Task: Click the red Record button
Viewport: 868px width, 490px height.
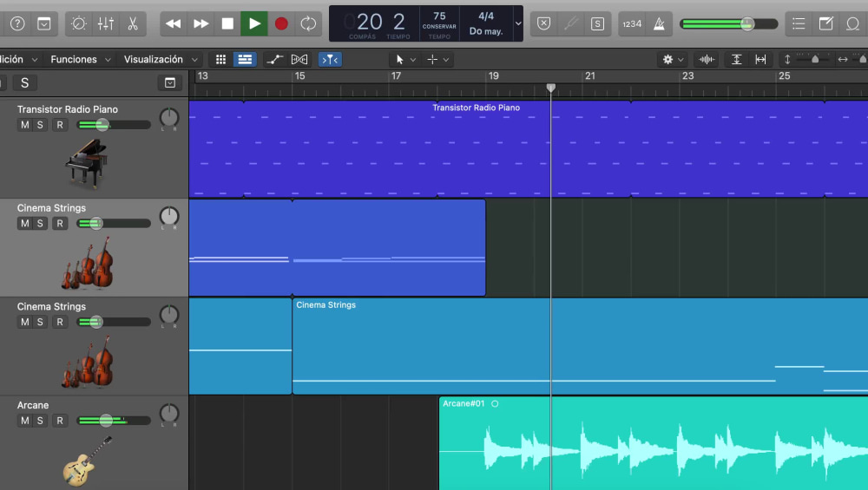Action: tap(281, 23)
